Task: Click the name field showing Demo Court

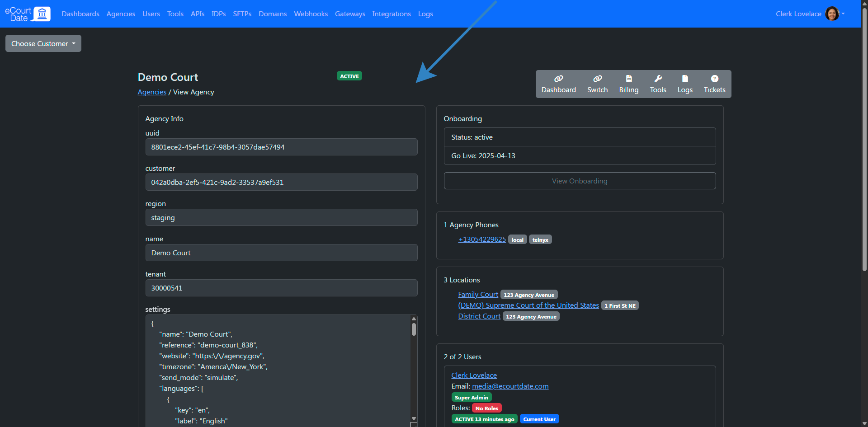Action: pyautogui.click(x=281, y=253)
